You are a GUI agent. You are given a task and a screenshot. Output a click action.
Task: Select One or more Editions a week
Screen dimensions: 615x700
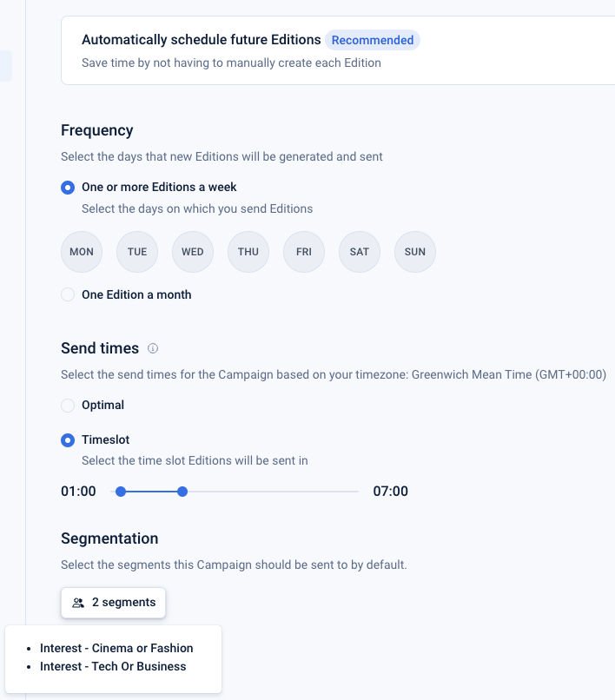click(68, 188)
